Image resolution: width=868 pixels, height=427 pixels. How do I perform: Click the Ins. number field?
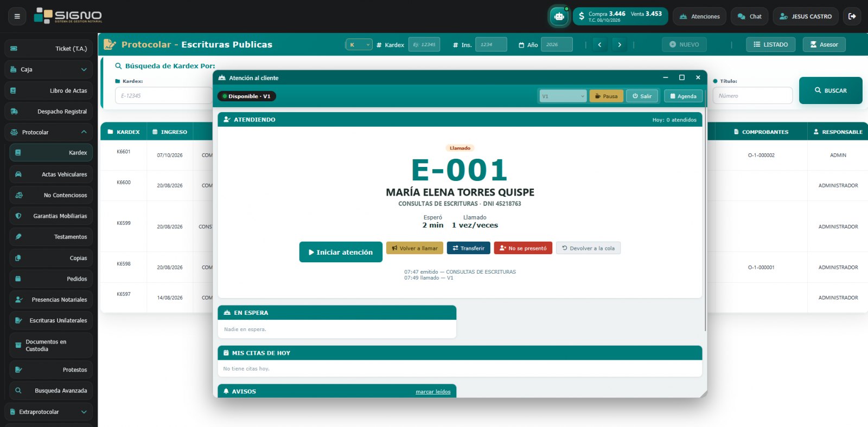click(x=491, y=44)
